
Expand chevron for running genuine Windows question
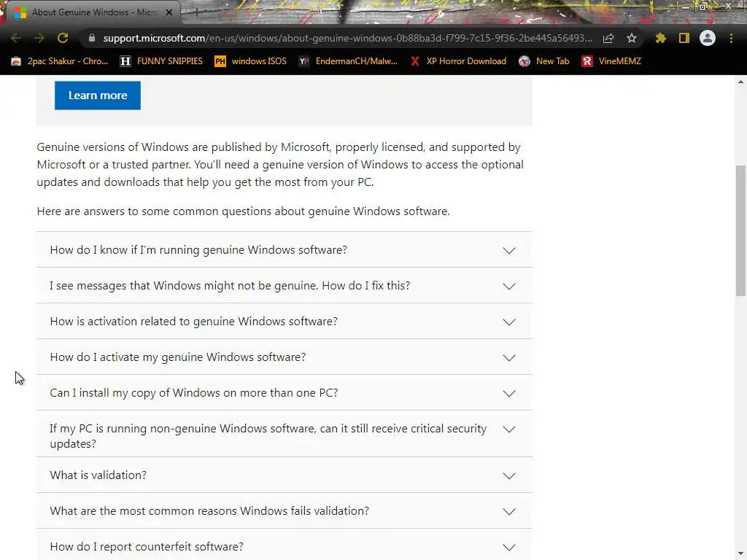(509, 251)
